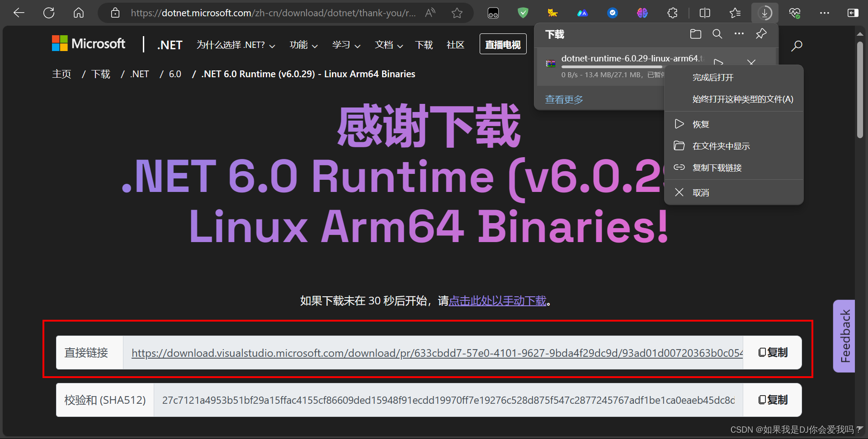The width and height of the screenshot is (868, 439).
Task: Open downloads folder icon in download panel
Action: (x=696, y=34)
